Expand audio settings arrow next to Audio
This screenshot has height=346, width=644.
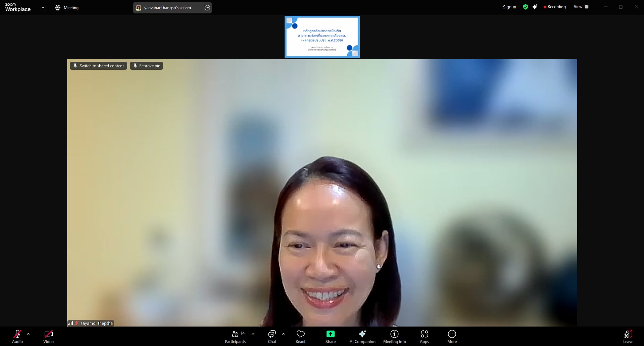click(x=28, y=334)
